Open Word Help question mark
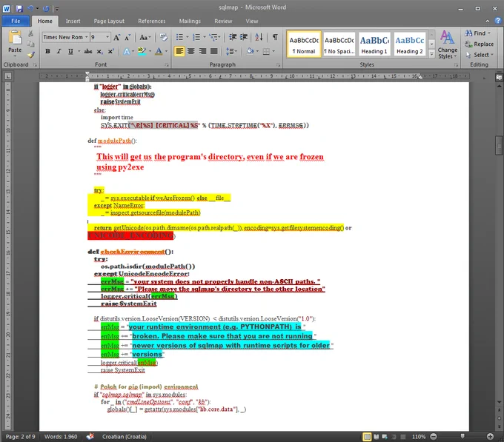This screenshot has width=504, height=442. pyautogui.click(x=498, y=21)
